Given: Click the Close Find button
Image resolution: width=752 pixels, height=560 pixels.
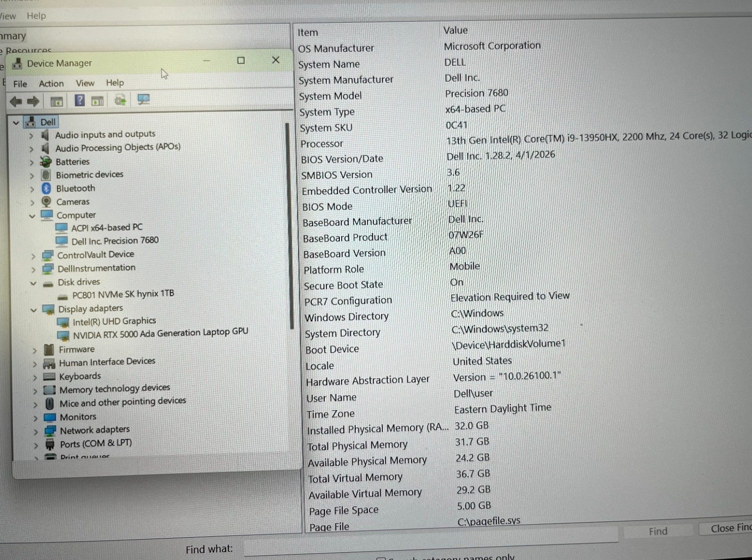Looking at the screenshot, I should (x=726, y=528).
